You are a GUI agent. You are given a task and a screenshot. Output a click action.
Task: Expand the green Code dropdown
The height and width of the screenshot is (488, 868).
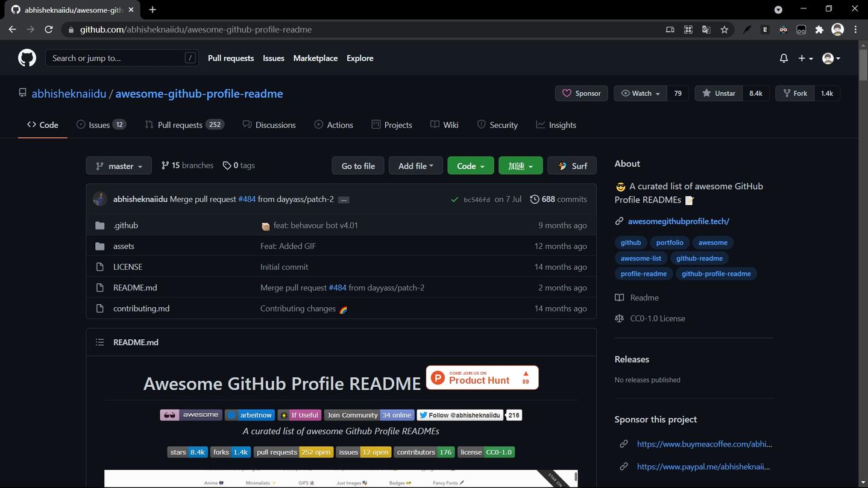pyautogui.click(x=470, y=166)
